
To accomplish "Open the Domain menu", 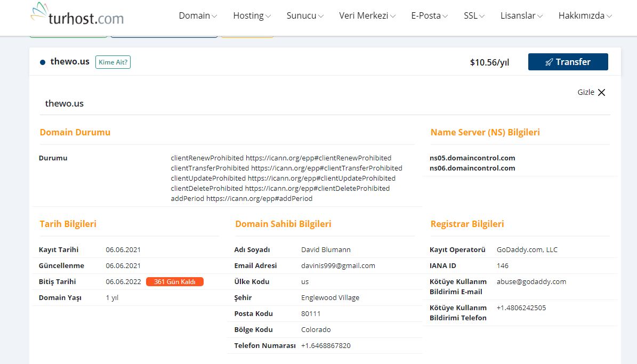I will [198, 16].
